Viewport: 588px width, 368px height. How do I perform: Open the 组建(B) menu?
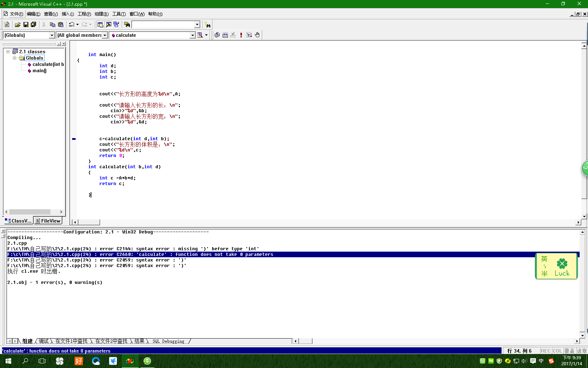101,14
